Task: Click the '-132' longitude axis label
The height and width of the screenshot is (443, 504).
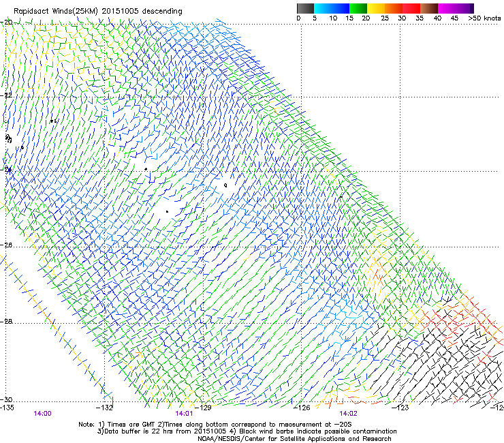Action: [104, 408]
